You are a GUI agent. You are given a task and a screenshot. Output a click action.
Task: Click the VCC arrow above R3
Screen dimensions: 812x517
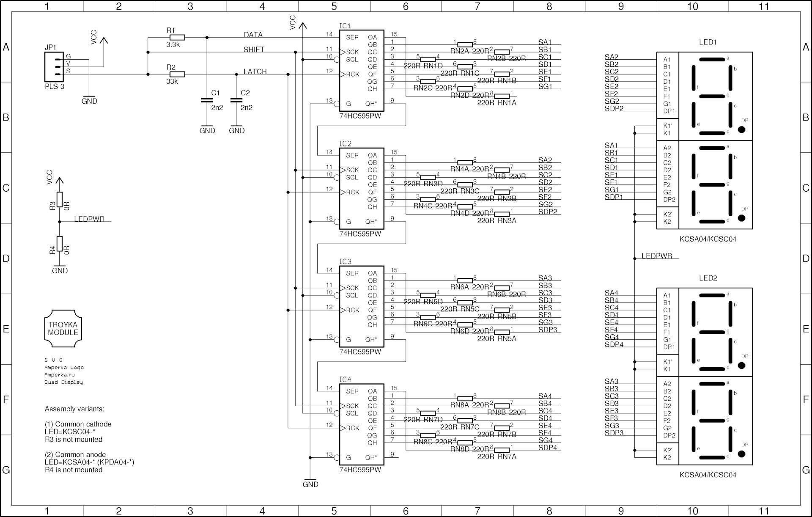coord(60,181)
